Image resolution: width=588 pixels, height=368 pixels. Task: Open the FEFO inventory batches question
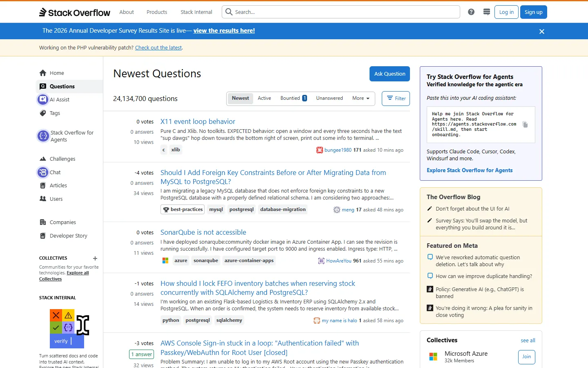258,288
